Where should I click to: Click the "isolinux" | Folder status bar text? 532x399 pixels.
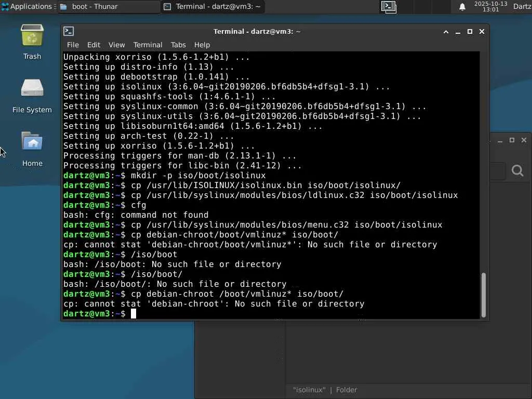click(x=325, y=390)
